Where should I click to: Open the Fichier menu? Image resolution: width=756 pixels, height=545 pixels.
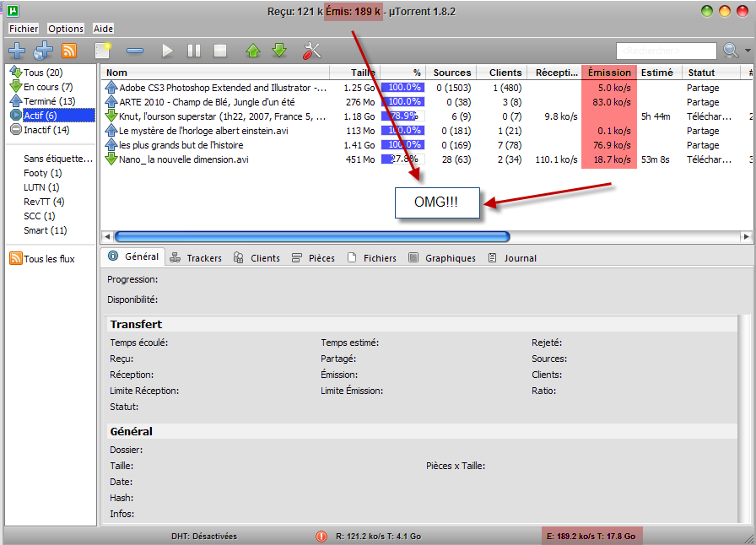tap(23, 28)
